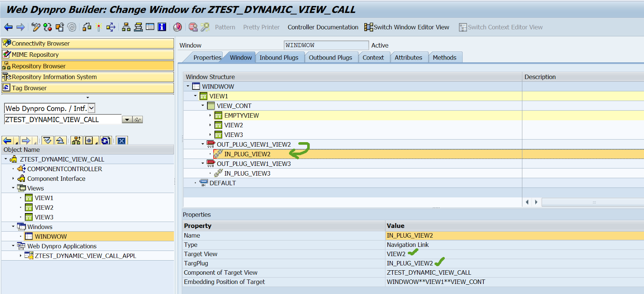Image resolution: width=644 pixels, height=294 pixels.
Task: Click Collapse All Nodes icon in object list toolbar
Action: 60,141
